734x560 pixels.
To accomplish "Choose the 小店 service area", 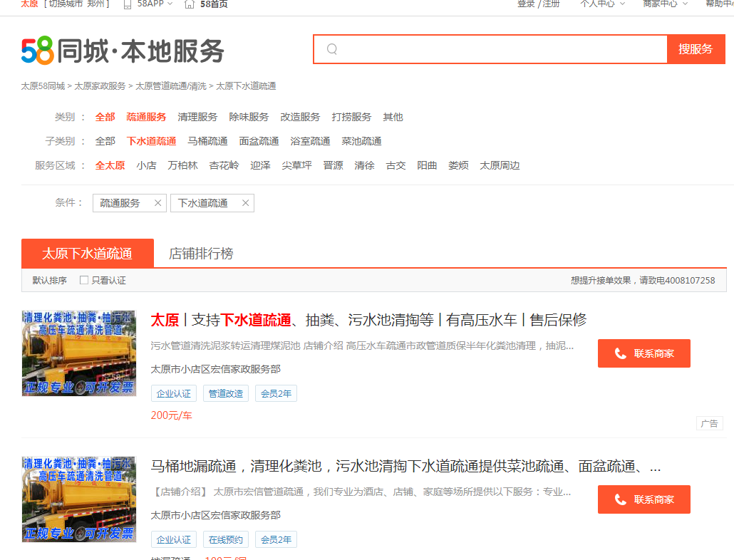I will click(147, 165).
